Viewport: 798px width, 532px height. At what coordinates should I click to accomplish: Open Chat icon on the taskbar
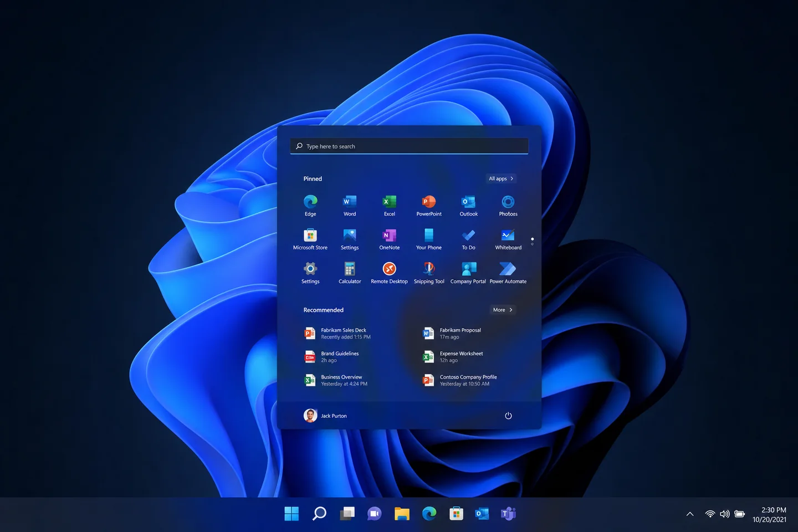point(374,514)
